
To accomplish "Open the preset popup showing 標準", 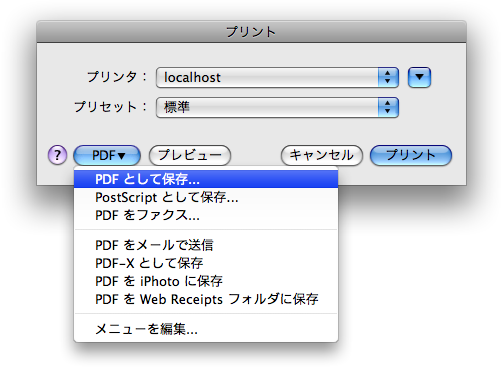I will (x=277, y=107).
